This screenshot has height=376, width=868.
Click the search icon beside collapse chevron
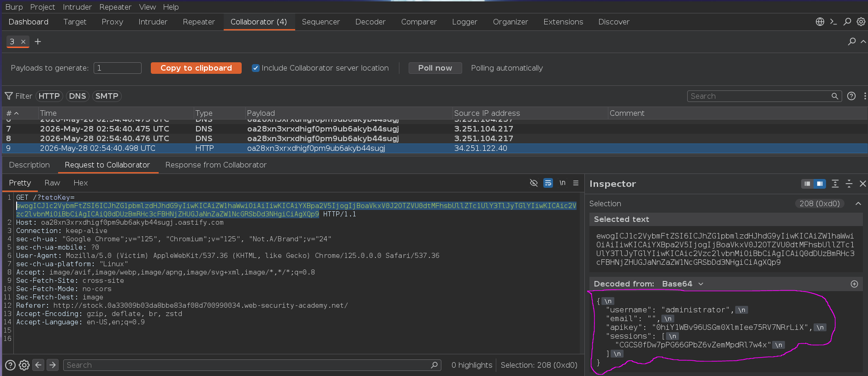(x=852, y=42)
